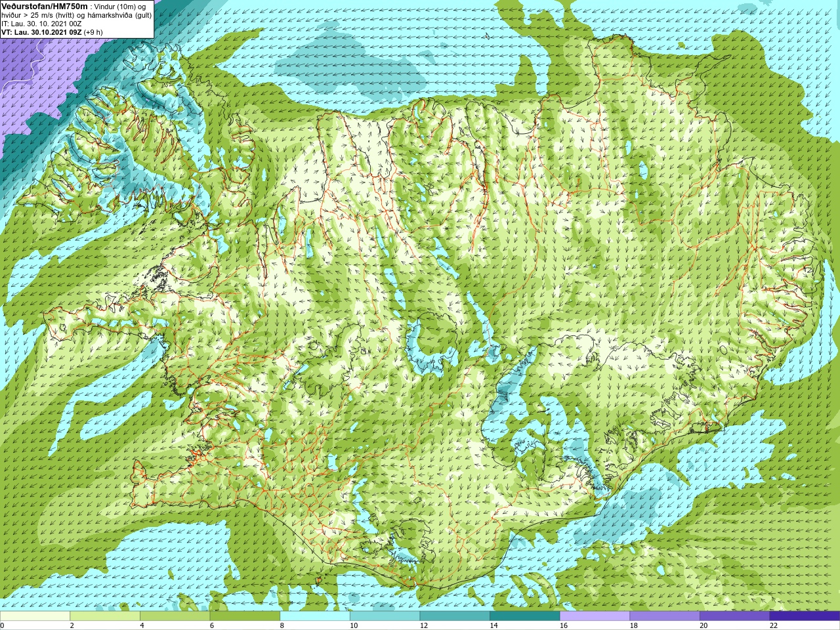840x630 pixels.
Task: Click the 'IT: Lau. 30. 10. 2021 00Z' line
Action: pos(41,24)
